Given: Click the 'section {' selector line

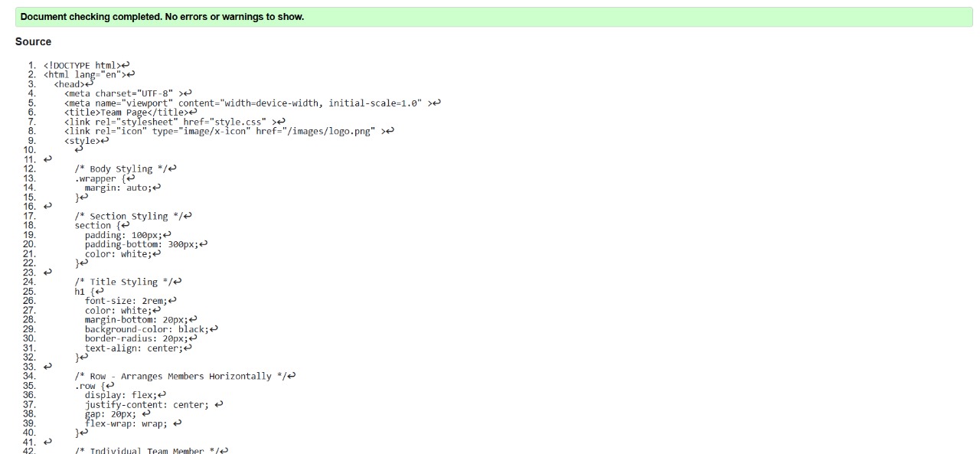Looking at the screenshot, I should pos(97,225).
